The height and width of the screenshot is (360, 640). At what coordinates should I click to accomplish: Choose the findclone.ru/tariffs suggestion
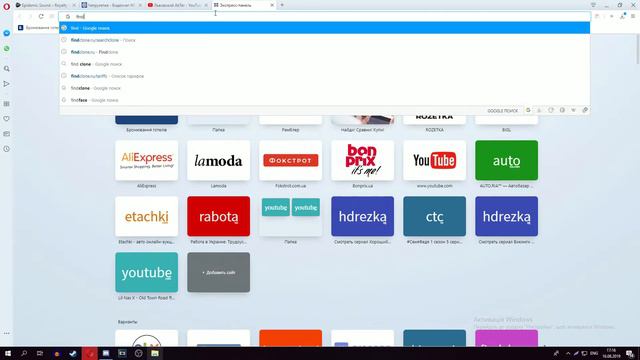(x=324, y=76)
